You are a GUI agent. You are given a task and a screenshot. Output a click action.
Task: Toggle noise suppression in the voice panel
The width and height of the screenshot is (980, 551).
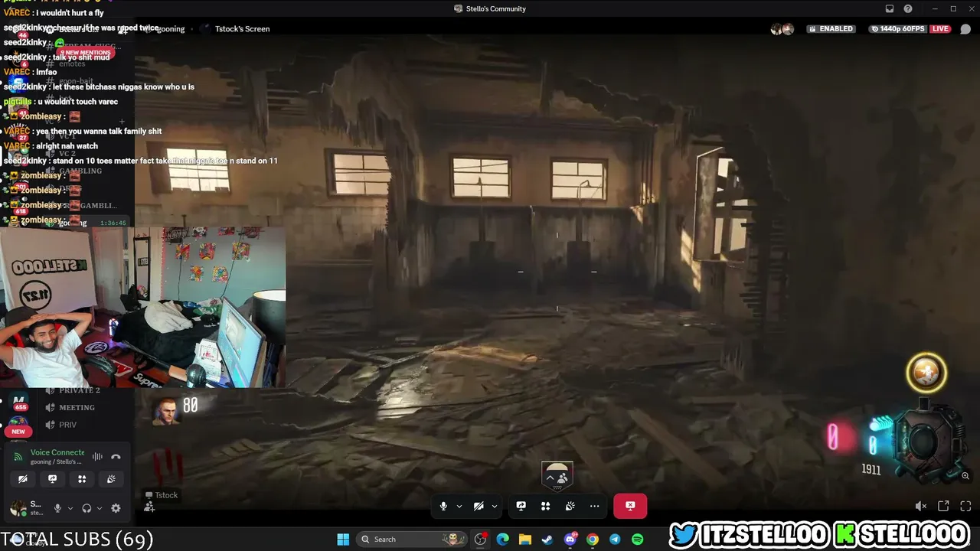97,457
